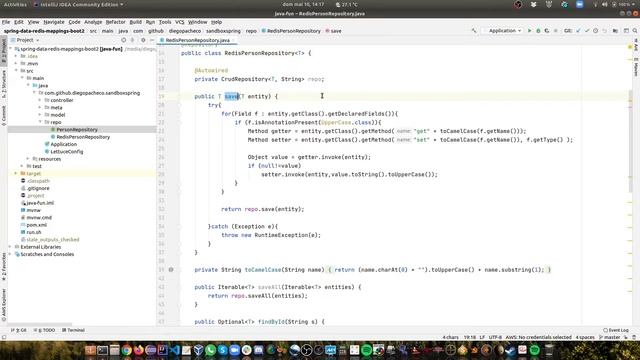Expand External Libraries node
640x360 pixels.
tap(11, 247)
